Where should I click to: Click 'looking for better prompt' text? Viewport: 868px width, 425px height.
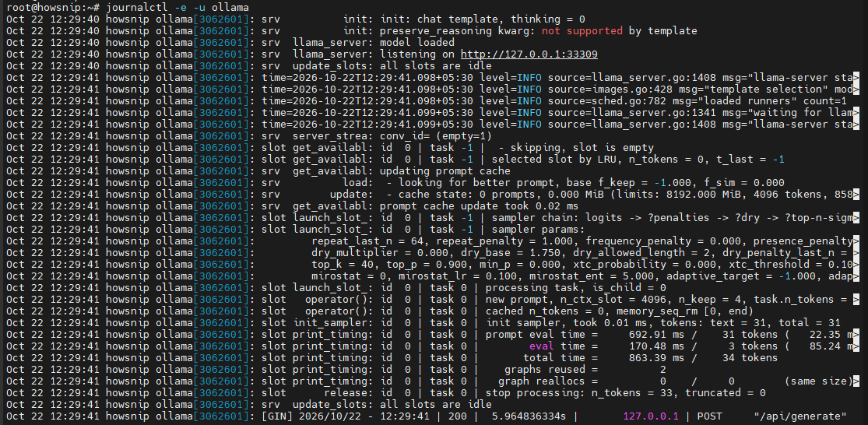click(476, 183)
